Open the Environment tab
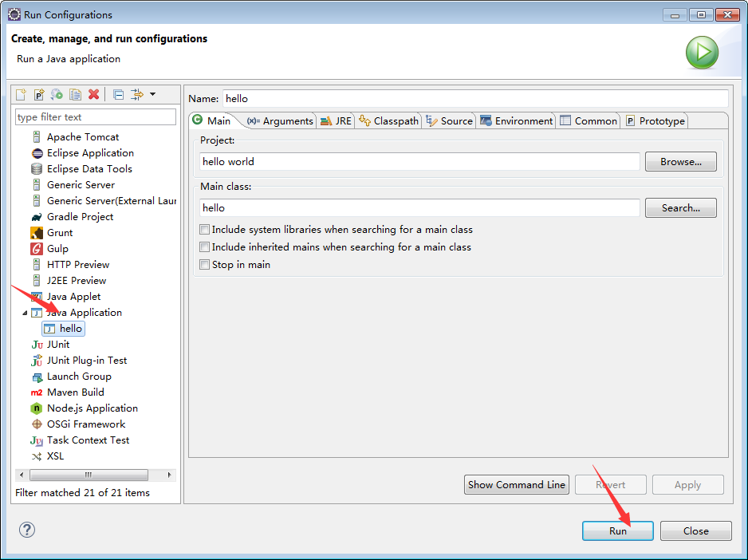This screenshot has width=748, height=560. pyautogui.click(x=517, y=121)
